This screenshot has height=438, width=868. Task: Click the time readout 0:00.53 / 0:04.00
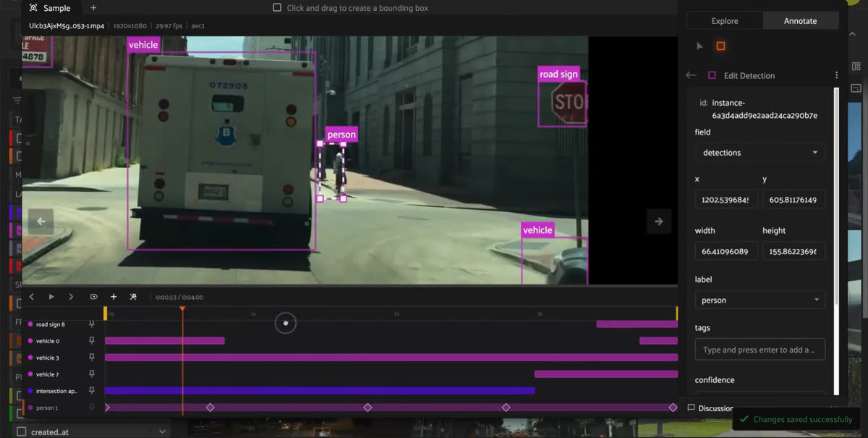point(179,297)
